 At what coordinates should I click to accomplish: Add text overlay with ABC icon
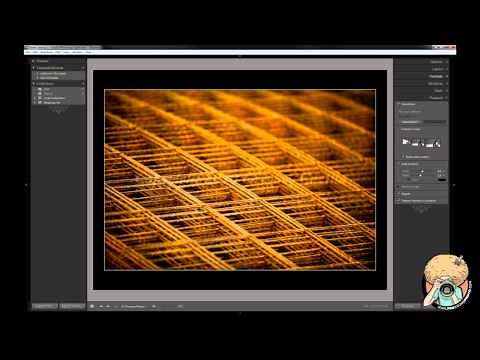tap(180, 306)
